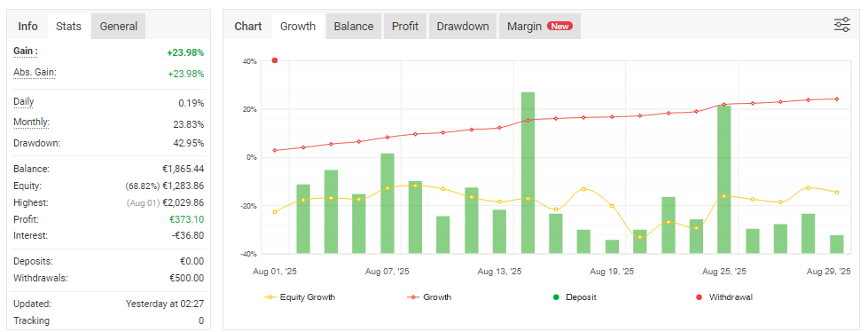Toggle the Growth legend series
This screenshot has width=868, height=332.
(x=430, y=297)
